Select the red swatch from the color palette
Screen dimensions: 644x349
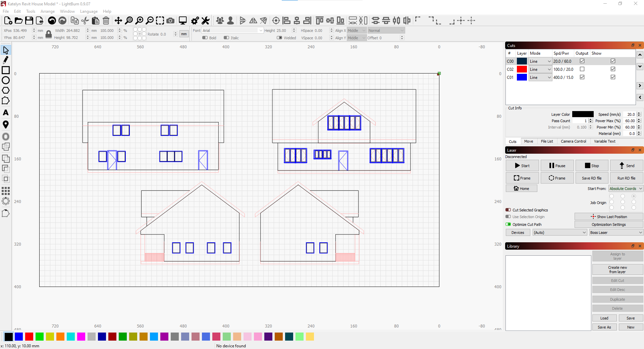(x=29, y=337)
